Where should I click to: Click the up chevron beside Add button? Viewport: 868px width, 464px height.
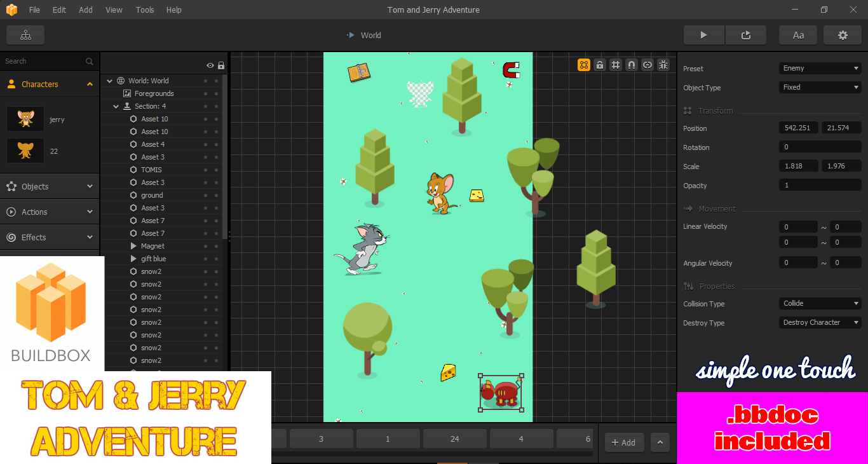(x=660, y=442)
